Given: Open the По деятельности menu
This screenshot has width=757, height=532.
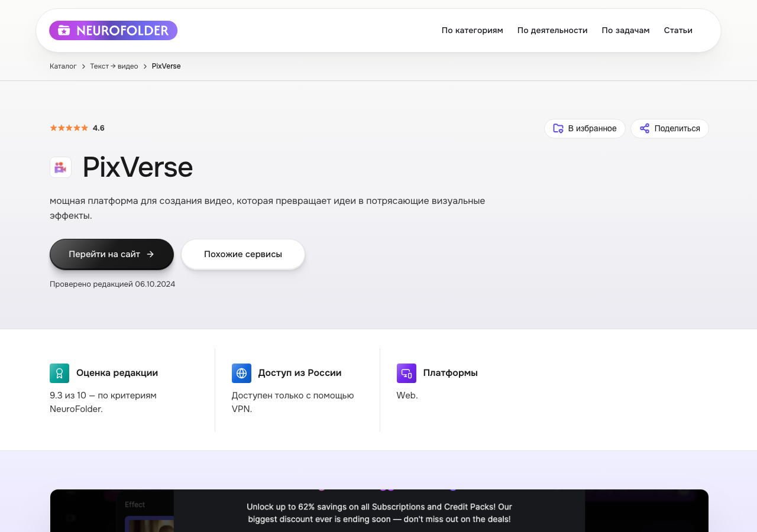Looking at the screenshot, I should point(552,30).
